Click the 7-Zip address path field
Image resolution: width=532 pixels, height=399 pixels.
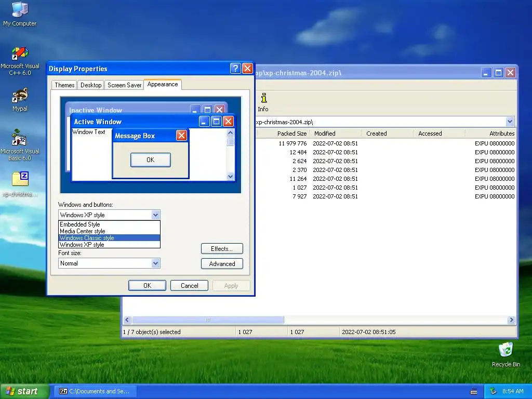(x=380, y=122)
